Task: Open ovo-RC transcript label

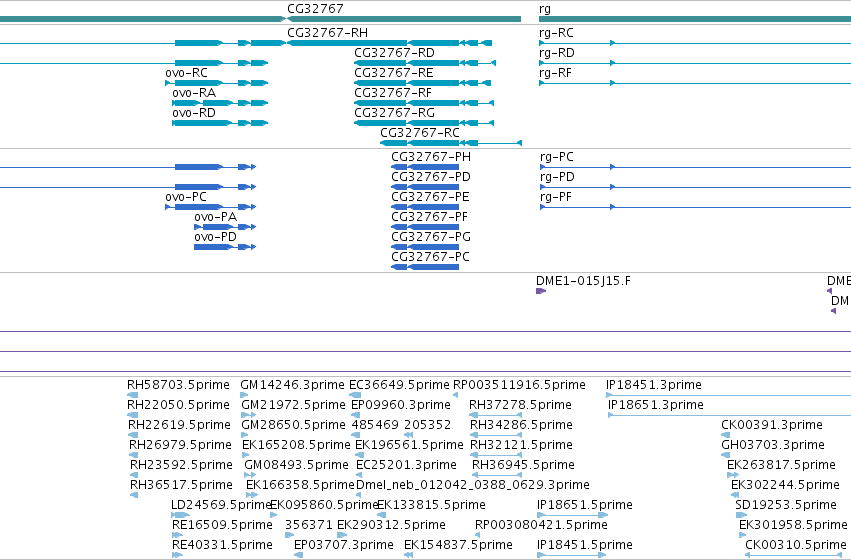Action: pos(187,73)
